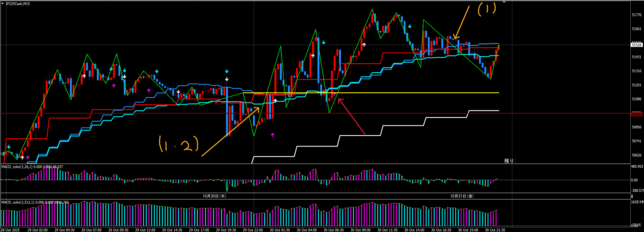The image size is (644, 232).
Task: Select the orange (1.2) handwritten annotation
Action: (178, 144)
